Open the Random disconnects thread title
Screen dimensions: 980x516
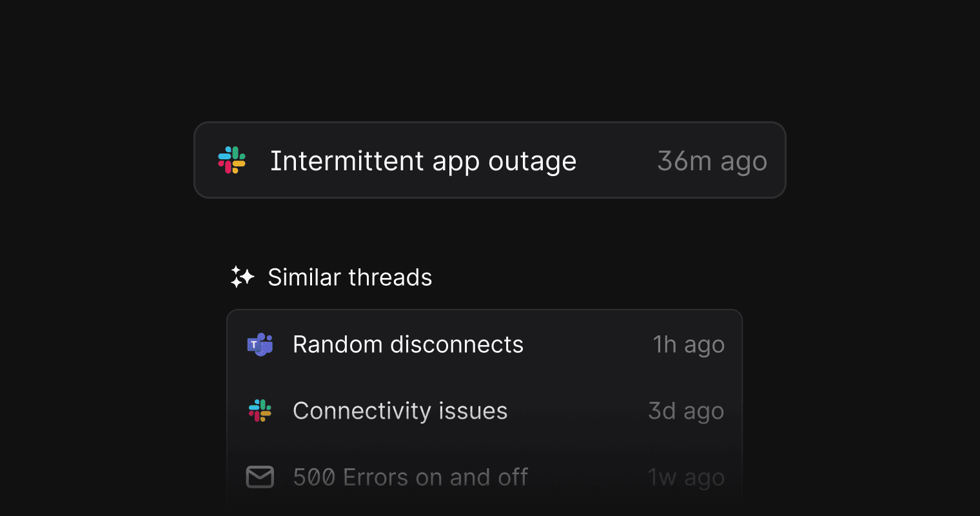click(x=407, y=344)
